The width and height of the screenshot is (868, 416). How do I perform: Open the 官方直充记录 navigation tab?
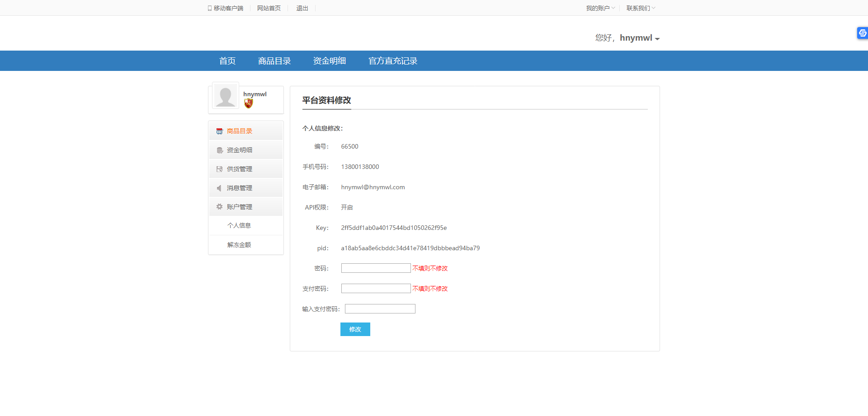393,61
